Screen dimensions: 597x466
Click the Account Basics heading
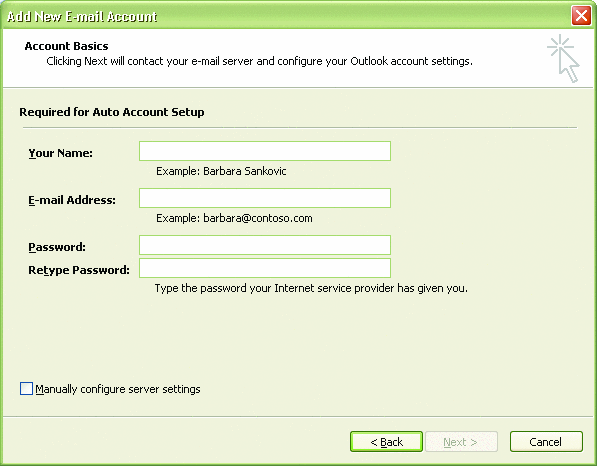pyautogui.click(x=66, y=46)
